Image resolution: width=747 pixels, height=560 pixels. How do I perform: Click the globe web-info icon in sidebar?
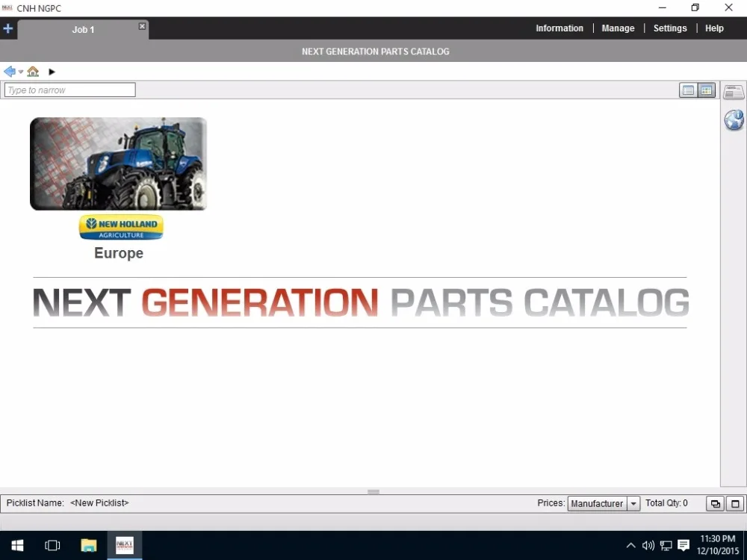734,119
